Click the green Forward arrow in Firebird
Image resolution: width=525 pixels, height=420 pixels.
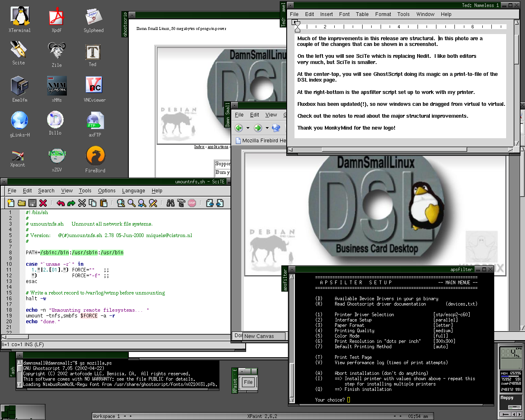[x=258, y=128]
